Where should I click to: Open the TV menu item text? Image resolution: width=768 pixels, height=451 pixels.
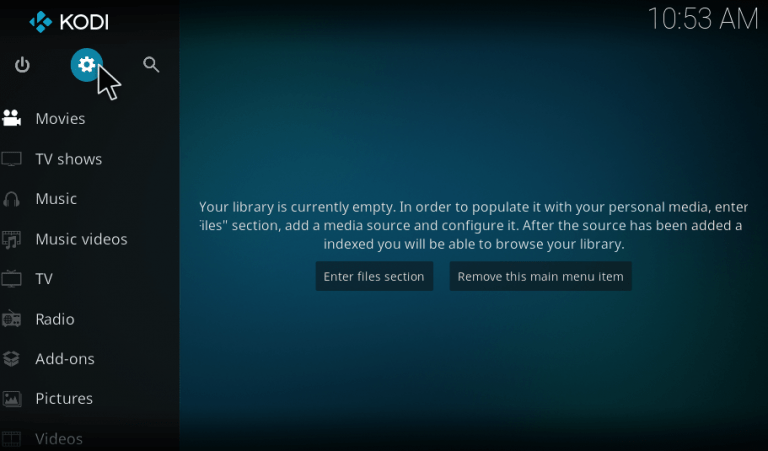(x=44, y=279)
